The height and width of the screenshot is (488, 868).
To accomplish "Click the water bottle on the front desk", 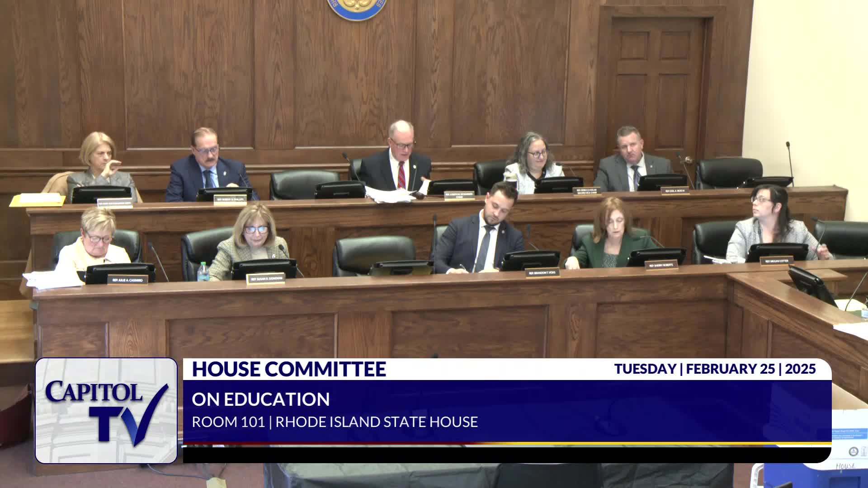I will 203,272.
